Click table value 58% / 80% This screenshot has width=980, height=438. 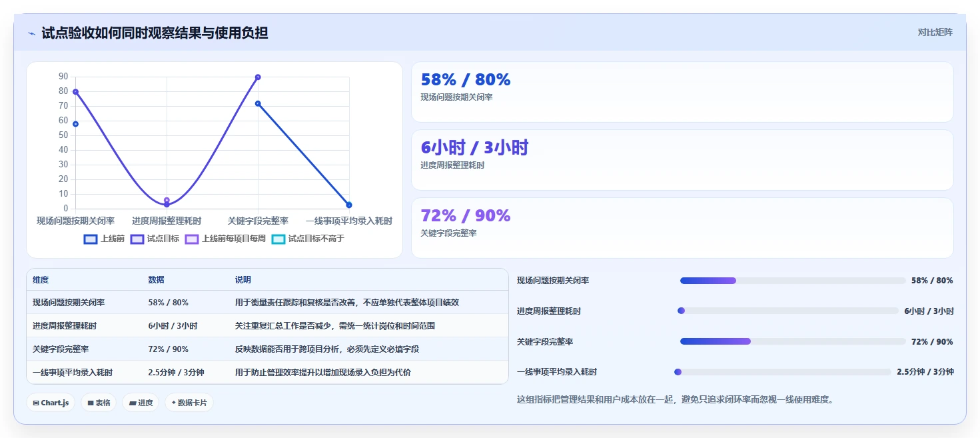[x=168, y=303]
